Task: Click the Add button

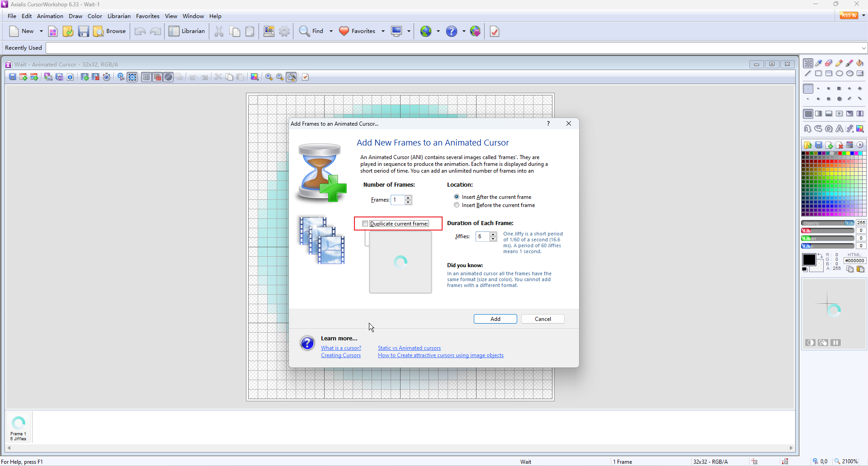Action: coord(495,319)
